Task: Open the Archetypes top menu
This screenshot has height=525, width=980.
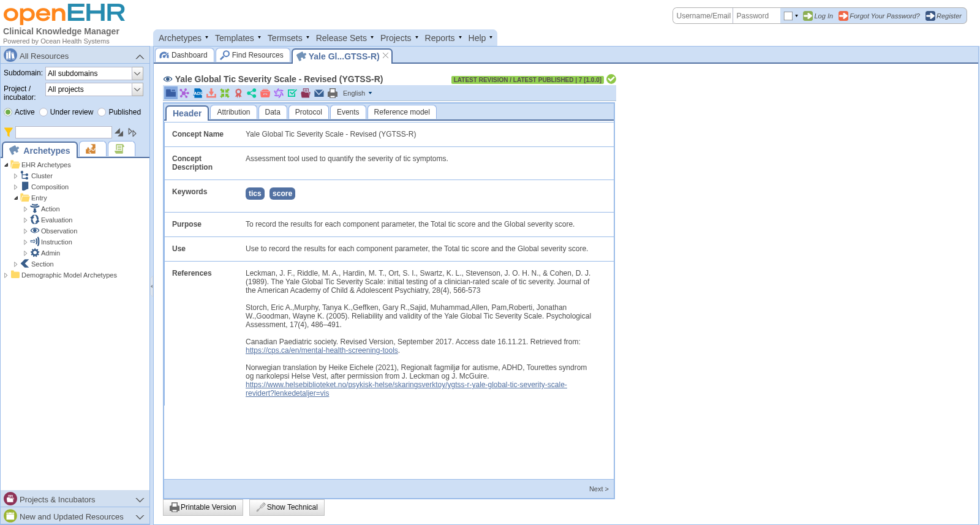Action: (183, 38)
